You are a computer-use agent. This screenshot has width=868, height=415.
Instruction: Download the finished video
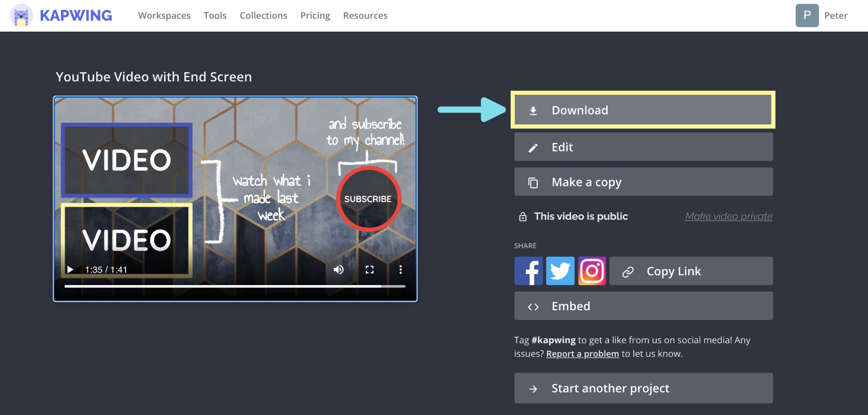(x=643, y=110)
